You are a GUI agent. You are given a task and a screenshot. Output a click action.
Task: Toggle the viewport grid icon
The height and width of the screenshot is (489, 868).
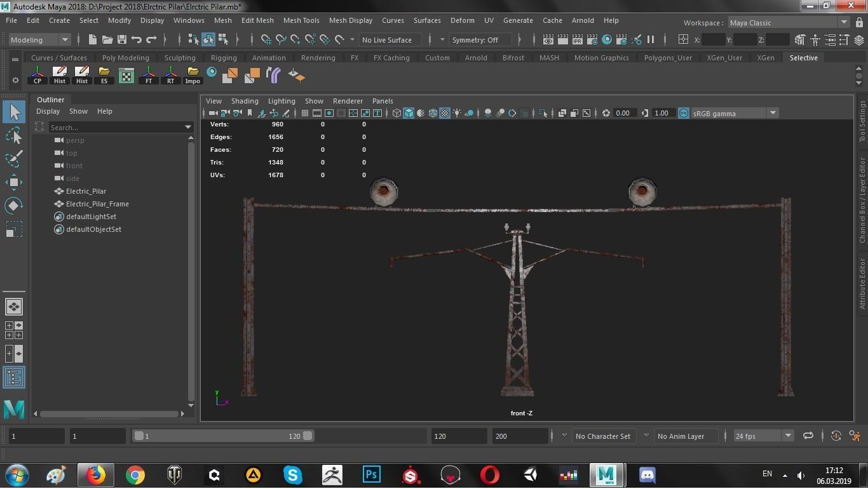point(305,113)
